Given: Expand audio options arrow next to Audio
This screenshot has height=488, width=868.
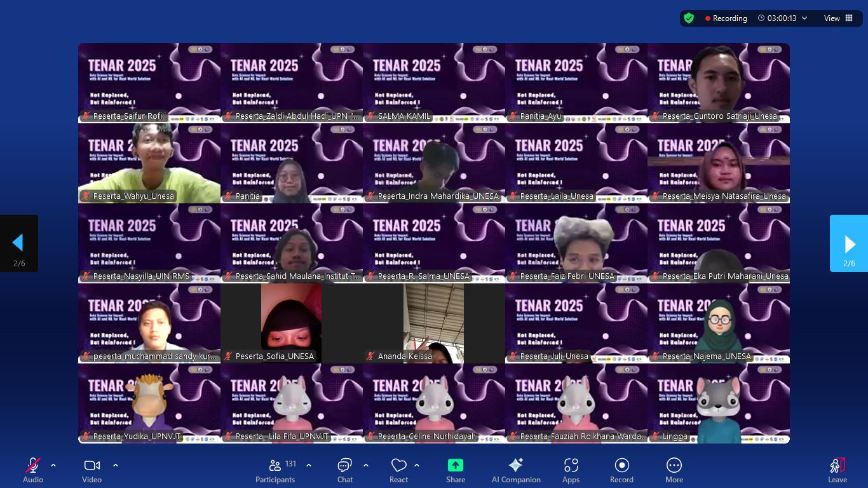Looking at the screenshot, I should click(53, 465).
